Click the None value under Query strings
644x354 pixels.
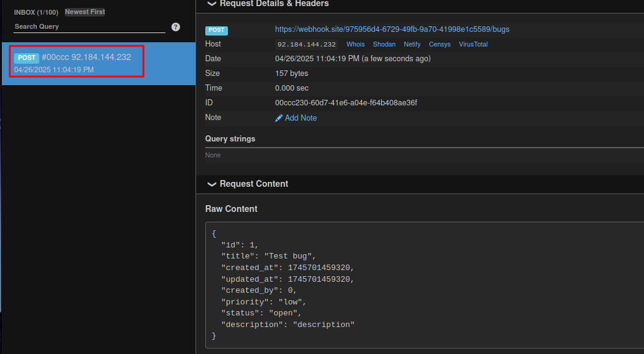pos(213,155)
